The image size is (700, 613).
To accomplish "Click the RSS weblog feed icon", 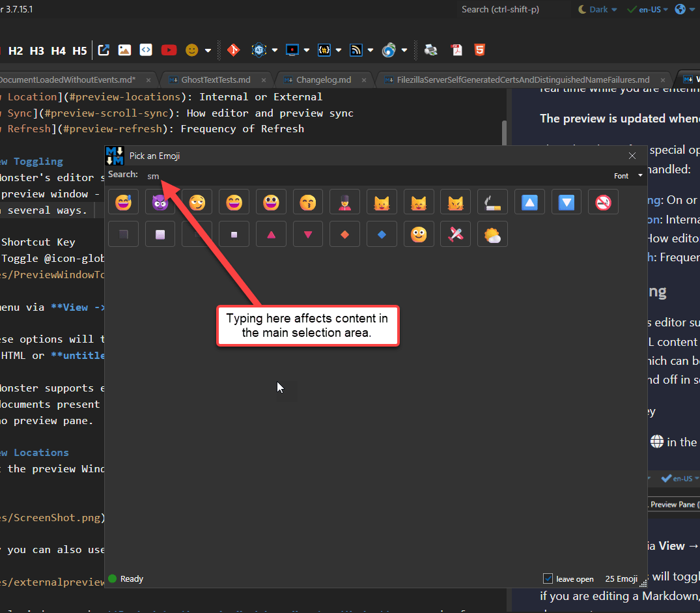I will pyautogui.click(x=356, y=50).
